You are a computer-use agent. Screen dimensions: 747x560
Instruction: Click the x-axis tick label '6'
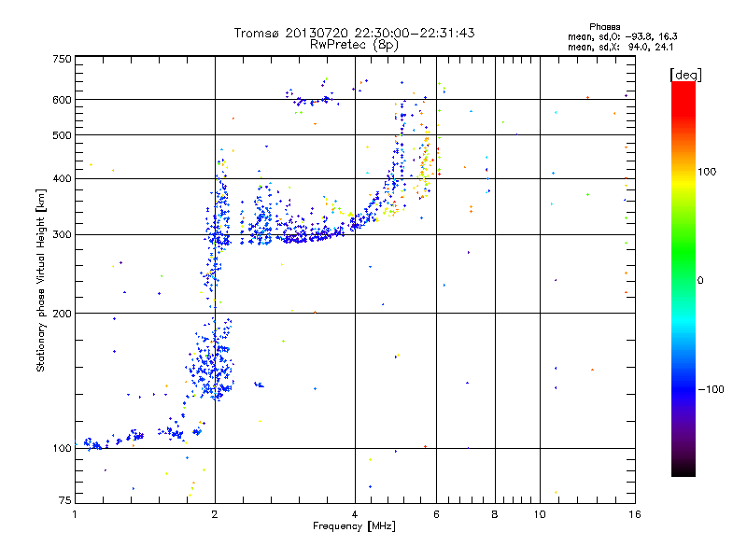click(x=436, y=514)
